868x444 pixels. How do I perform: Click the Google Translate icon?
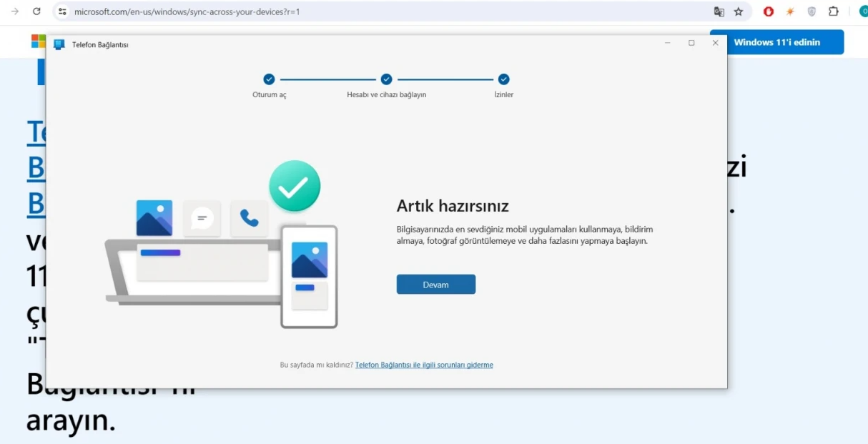[719, 11]
